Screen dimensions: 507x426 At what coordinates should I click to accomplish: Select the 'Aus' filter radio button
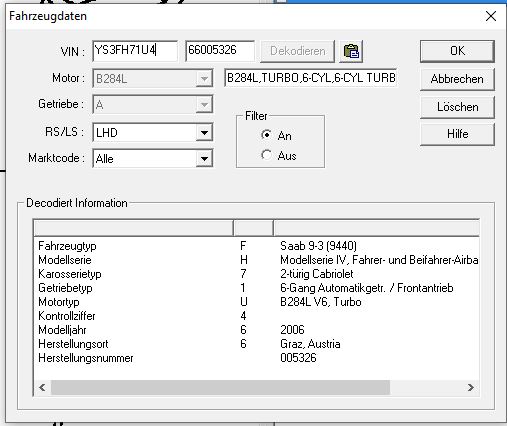click(266, 155)
